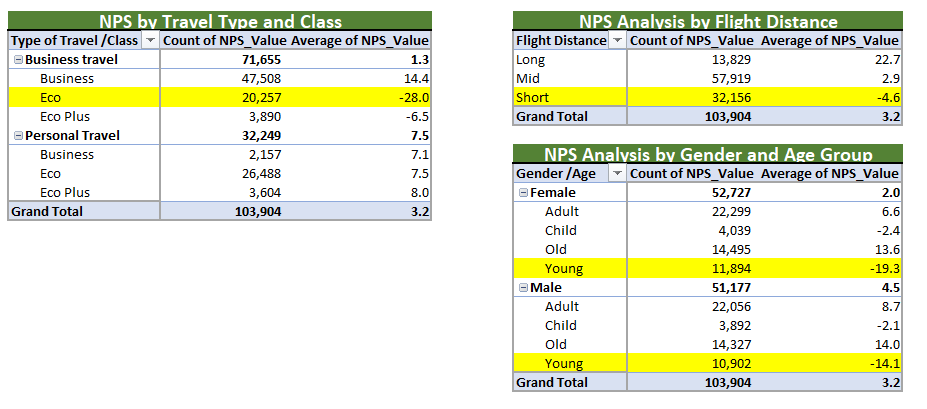This screenshot has width=927, height=409.
Task: Select the 2,157 cell
Action: pos(265,155)
